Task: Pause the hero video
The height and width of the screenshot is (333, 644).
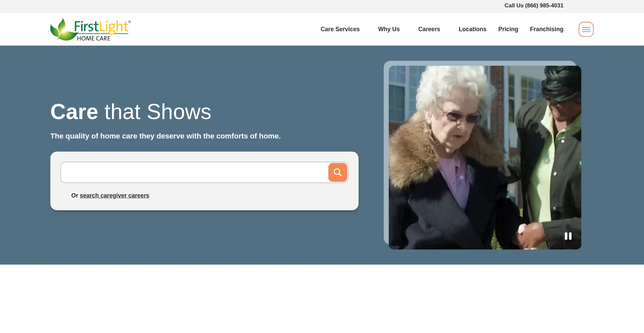Action: (x=568, y=236)
